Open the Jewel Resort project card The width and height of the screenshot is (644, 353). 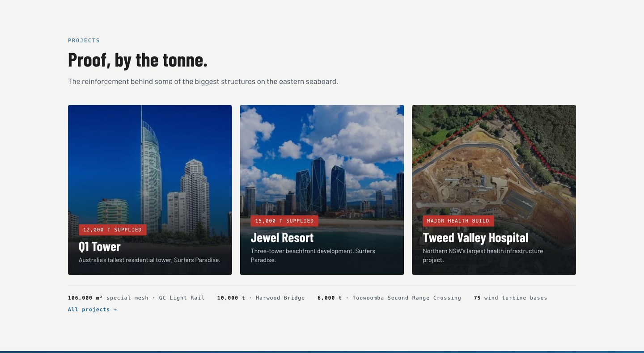pos(322,190)
